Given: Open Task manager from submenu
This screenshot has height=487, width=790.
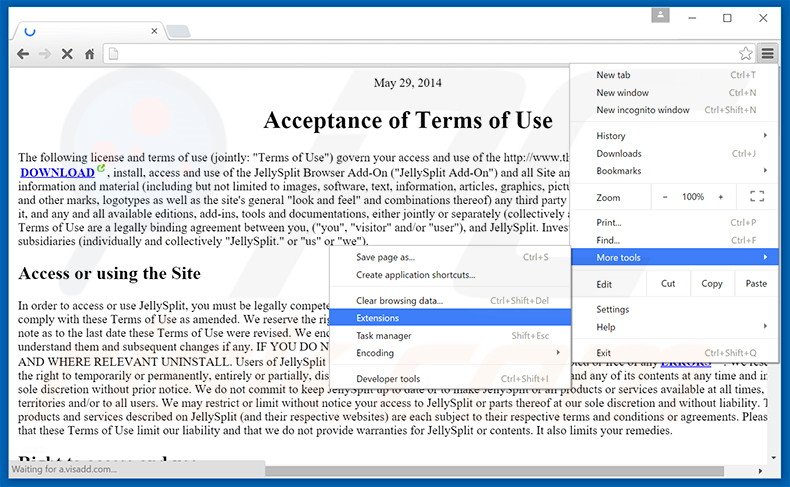Looking at the screenshot, I should [450, 335].
